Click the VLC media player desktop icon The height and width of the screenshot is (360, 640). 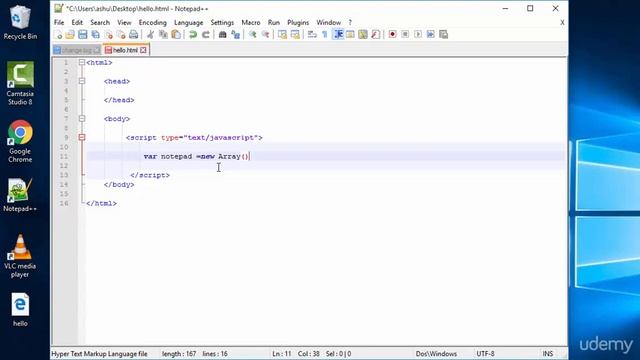tap(20, 256)
